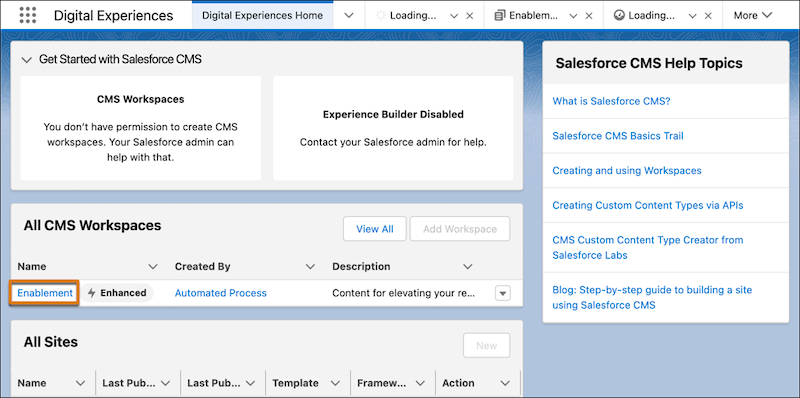Screen dimensions: 800x398
Task: Close the Enablem... tab
Action: pyautogui.click(x=589, y=16)
